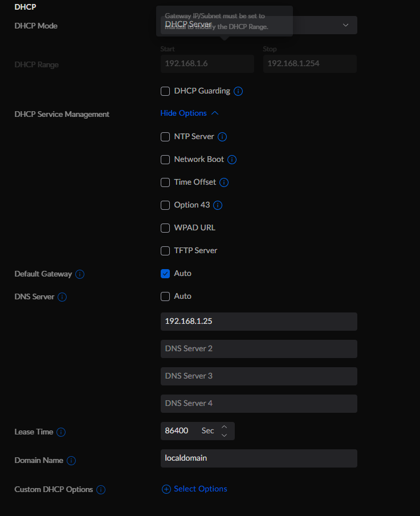This screenshot has height=516, width=420.
Task: Uncheck Default Gateway Auto checkbox
Action: [x=165, y=274]
